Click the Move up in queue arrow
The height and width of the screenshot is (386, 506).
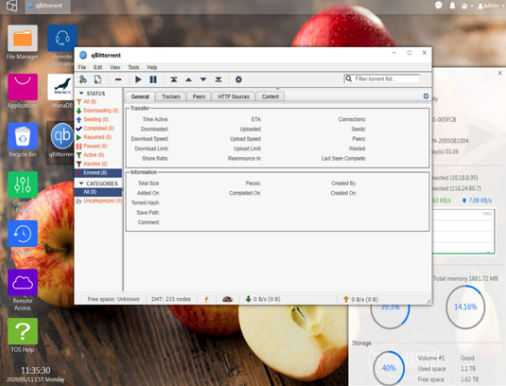point(188,79)
